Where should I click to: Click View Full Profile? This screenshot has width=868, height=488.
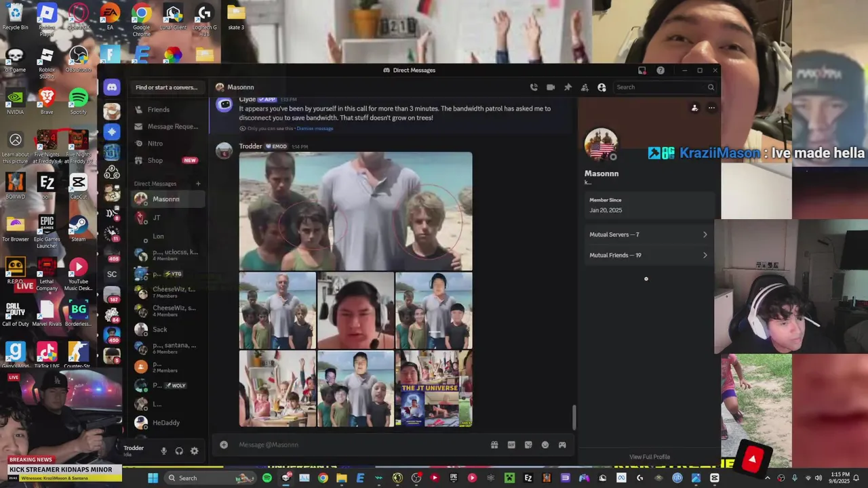650,457
